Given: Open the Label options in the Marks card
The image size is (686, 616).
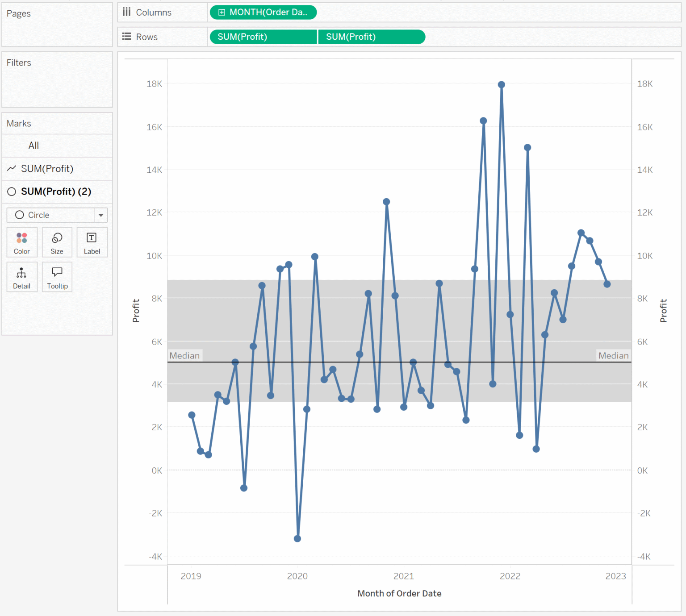Looking at the screenshot, I should coord(92,242).
